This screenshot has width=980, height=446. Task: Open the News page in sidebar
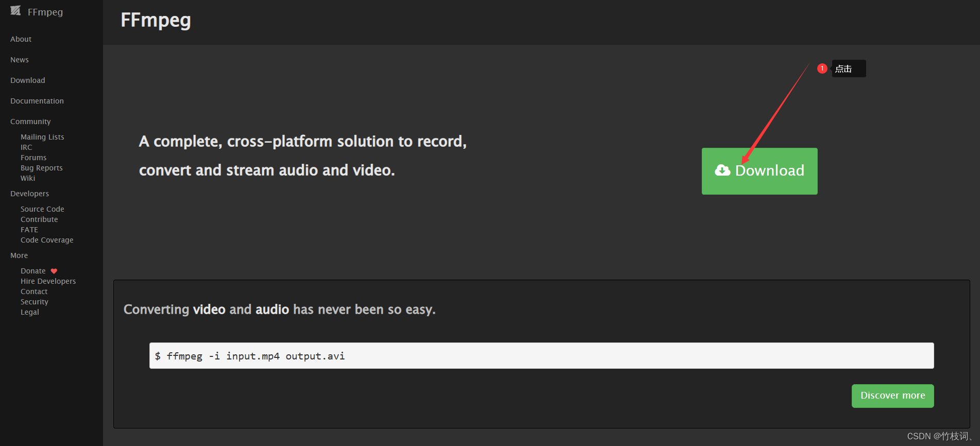point(20,60)
